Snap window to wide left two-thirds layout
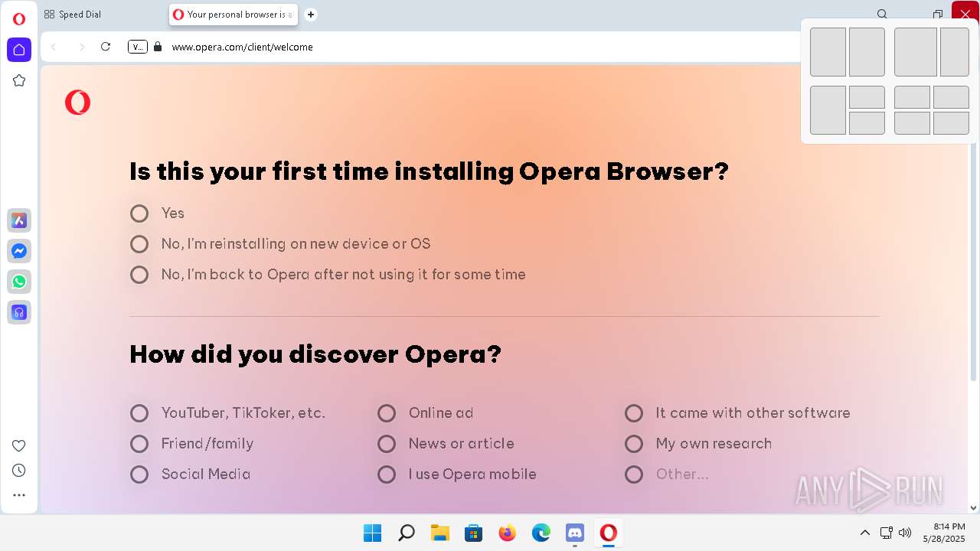Screen dimensions: 980x551 (x=916, y=52)
